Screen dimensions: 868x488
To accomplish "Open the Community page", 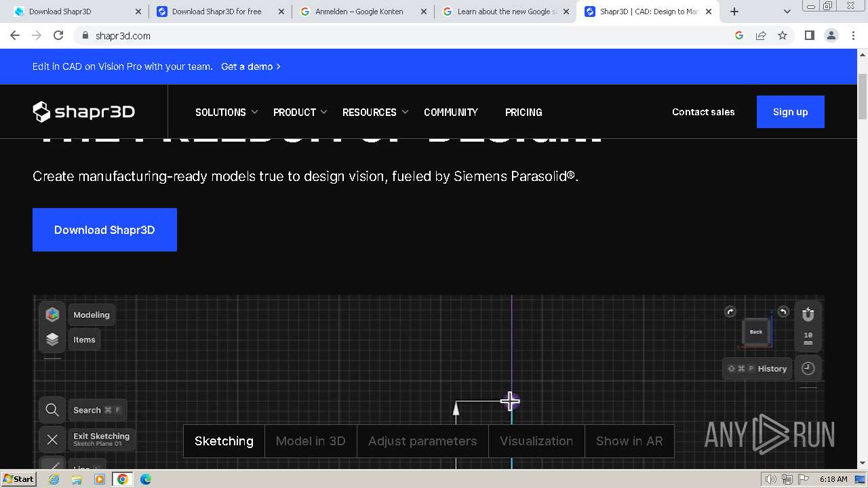I will click(x=451, y=112).
